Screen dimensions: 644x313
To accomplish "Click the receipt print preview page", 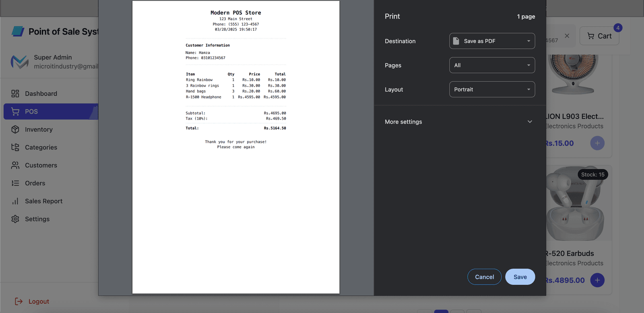I will pos(236,147).
